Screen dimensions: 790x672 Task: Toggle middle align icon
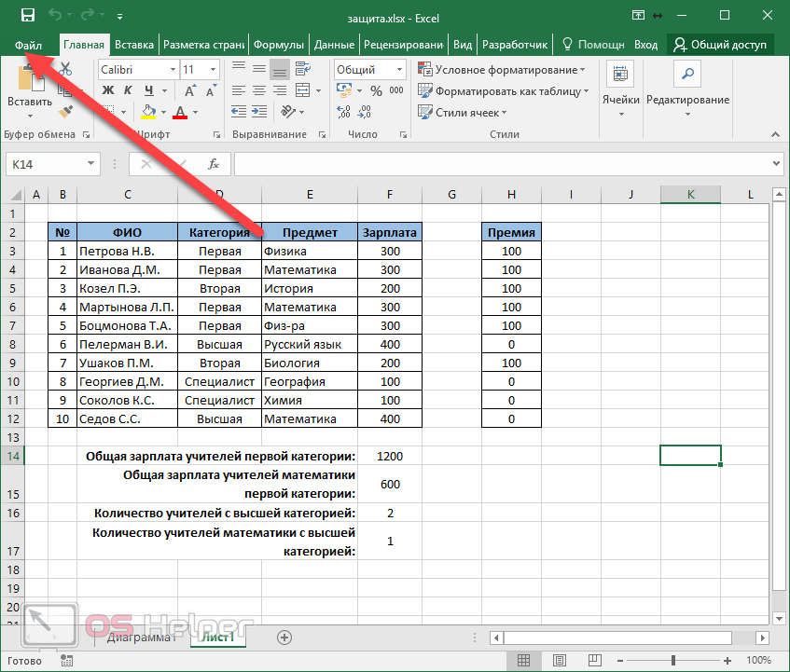pos(259,68)
